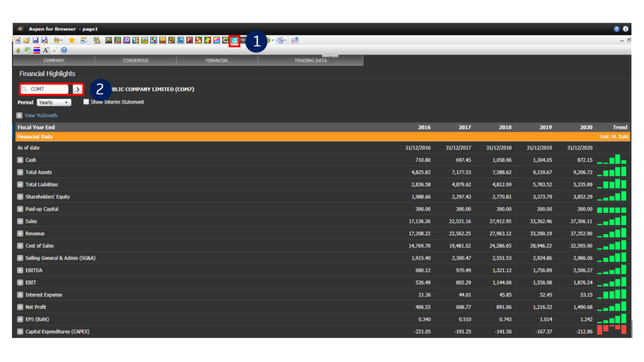Switch to the FINANCIAL tab
644x362 pixels.
pyautogui.click(x=217, y=61)
